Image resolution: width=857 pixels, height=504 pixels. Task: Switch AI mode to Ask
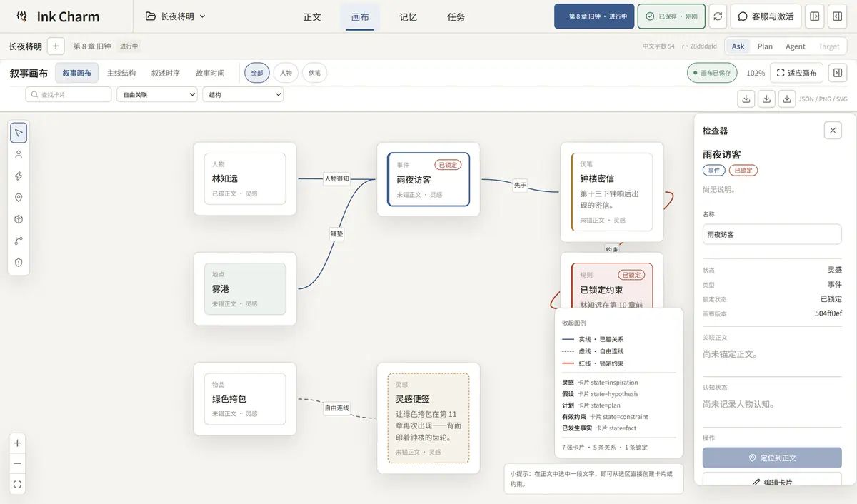tap(738, 46)
